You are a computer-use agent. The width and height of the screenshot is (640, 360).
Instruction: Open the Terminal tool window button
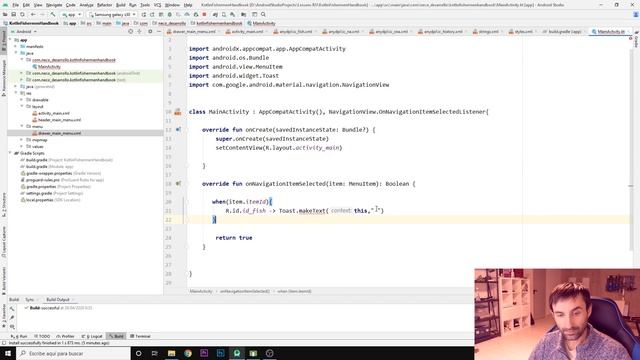click(140, 336)
